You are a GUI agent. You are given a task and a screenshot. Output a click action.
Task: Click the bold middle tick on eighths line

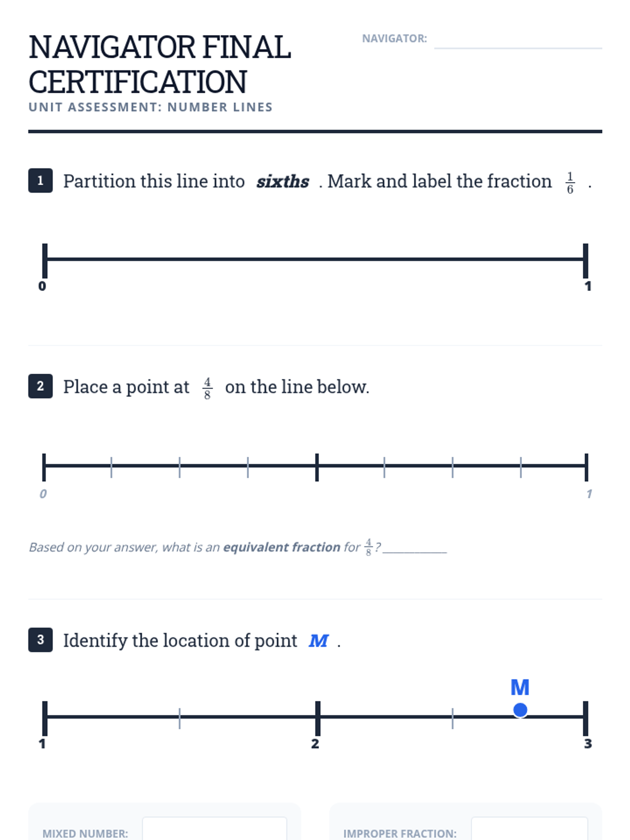[x=317, y=467]
